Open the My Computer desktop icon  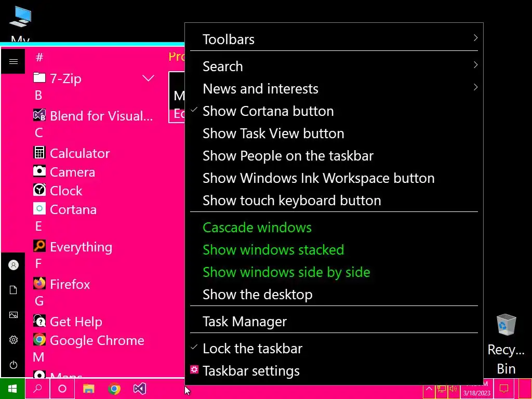[x=20, y=24]
